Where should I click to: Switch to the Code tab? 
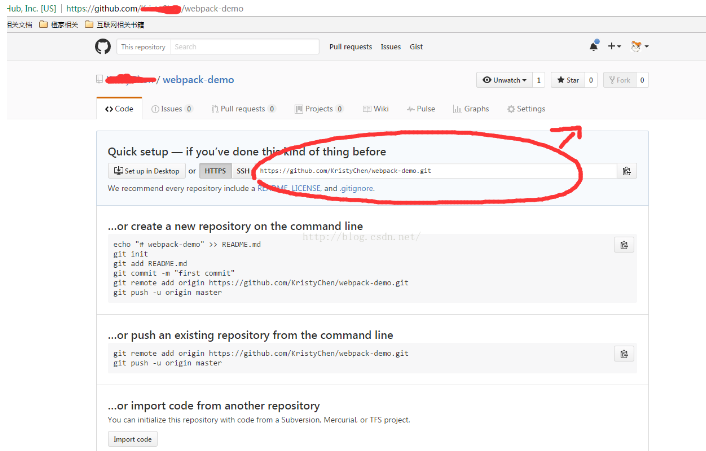click(x=119, y=109)
